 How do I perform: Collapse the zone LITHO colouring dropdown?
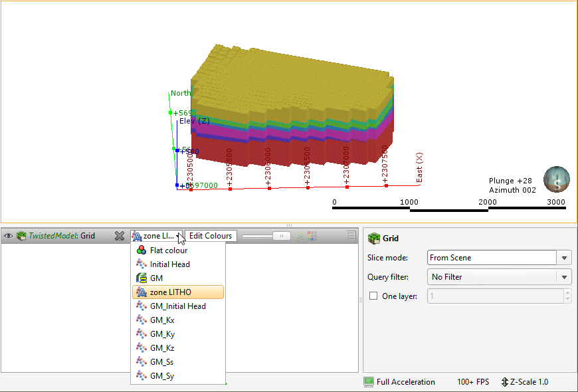coord(179,236)
